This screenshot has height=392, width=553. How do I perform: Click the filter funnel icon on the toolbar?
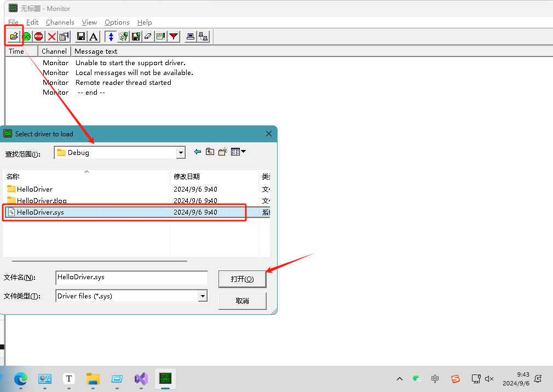tap(173, 36)
